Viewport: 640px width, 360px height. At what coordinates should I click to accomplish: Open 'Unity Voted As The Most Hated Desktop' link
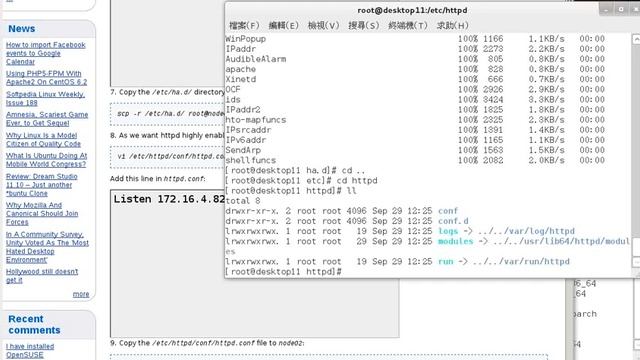pyautogui.click(x=47, y=247)
